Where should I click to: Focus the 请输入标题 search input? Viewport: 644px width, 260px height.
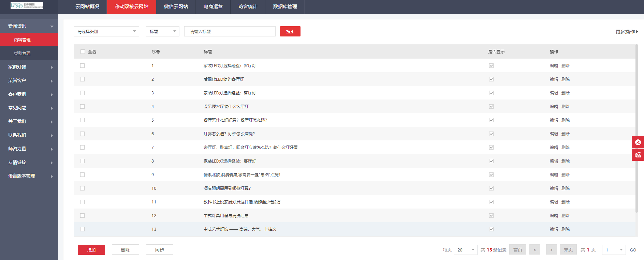[230, 31]
